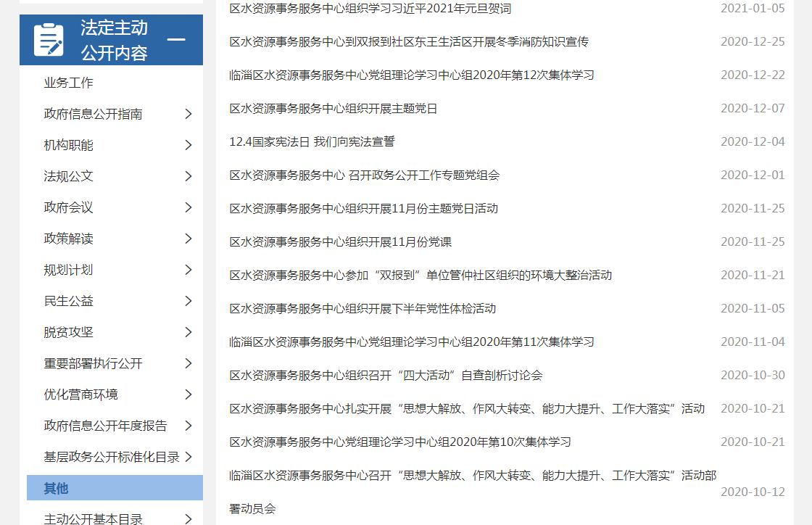Open “四大活动”自查剖析讨论会 article
812x525 pixels.
[386, 375]
